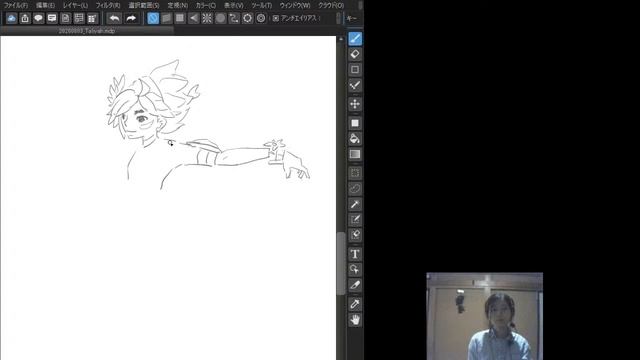
Task: Select the Select Eraser tool
Action: pos(355,235)
